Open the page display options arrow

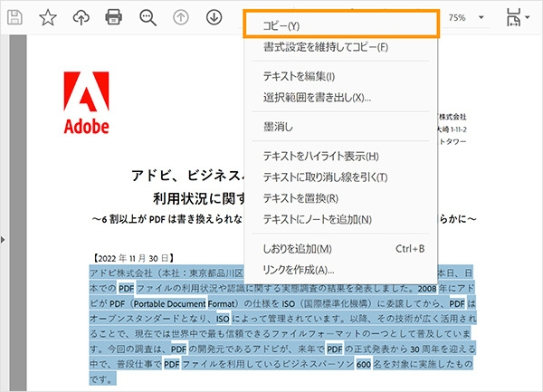528,17
